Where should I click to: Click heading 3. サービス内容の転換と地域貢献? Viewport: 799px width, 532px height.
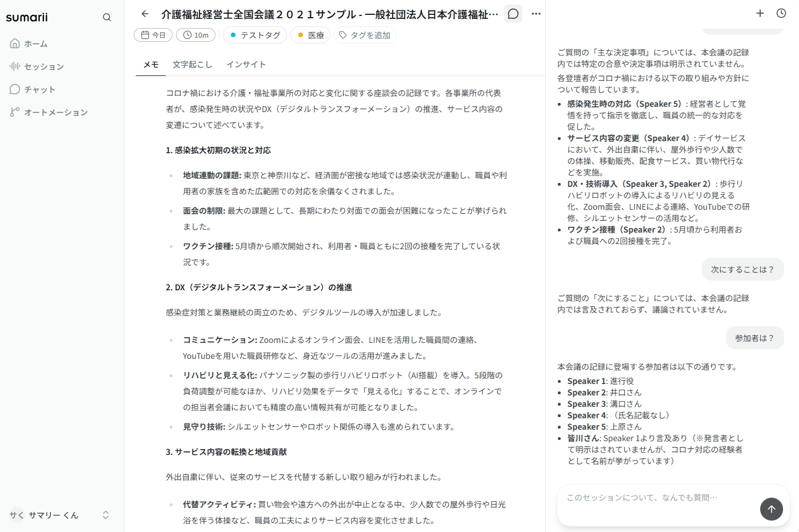coord(226,452)
